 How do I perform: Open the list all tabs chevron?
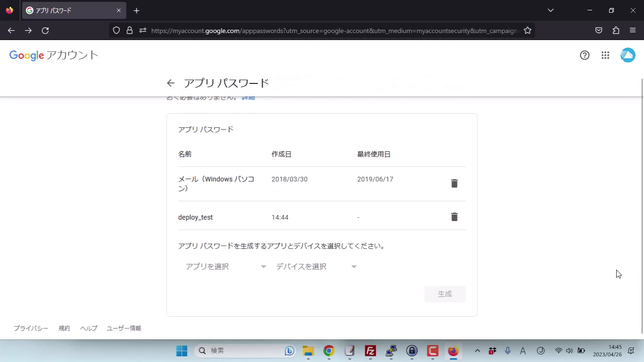click(x=550, y=10)
